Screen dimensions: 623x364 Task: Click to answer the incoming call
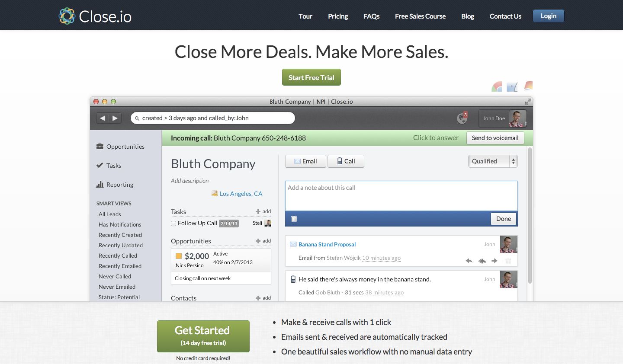(x=436, y=137)
